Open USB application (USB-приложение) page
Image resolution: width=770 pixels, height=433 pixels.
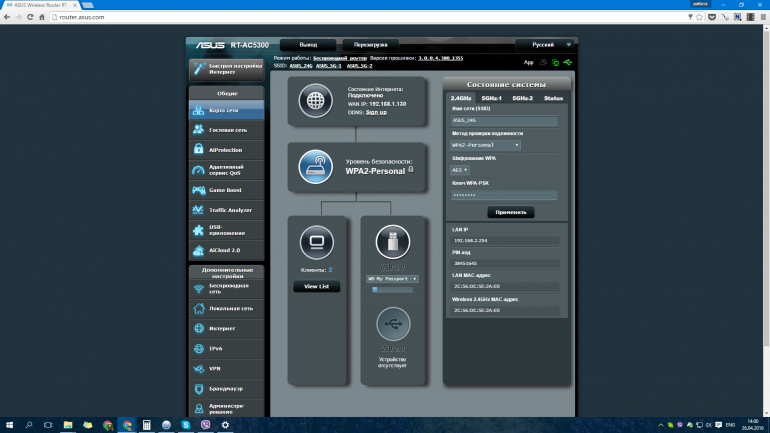coord(226,230)
